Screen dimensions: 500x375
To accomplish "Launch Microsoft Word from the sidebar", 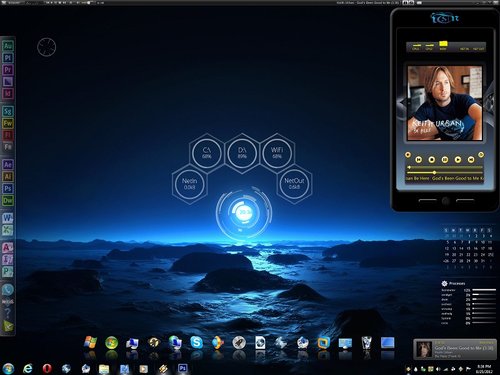I will coord(8,218).
